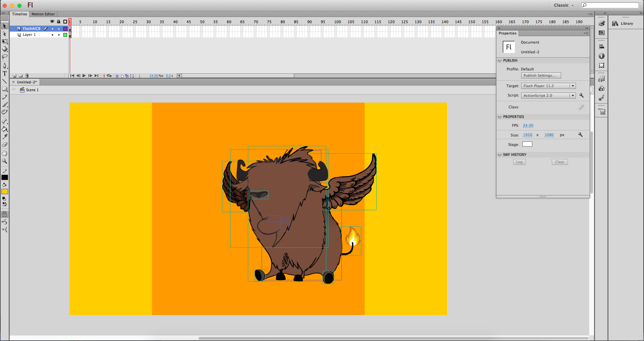The height and width of the screenshot is (341, 644).
Task: Switch to the Motion Editor tab
Action: pyautogui.click(x=43, y=14)
